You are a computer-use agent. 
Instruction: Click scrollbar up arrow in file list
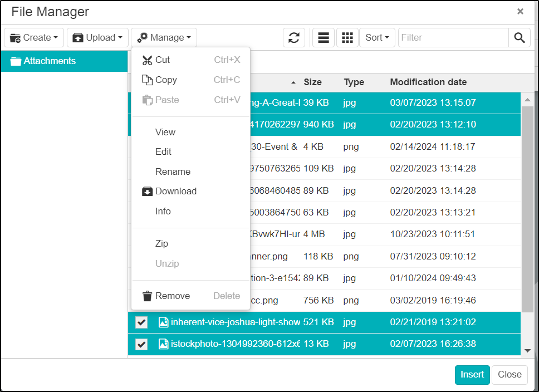527,100
